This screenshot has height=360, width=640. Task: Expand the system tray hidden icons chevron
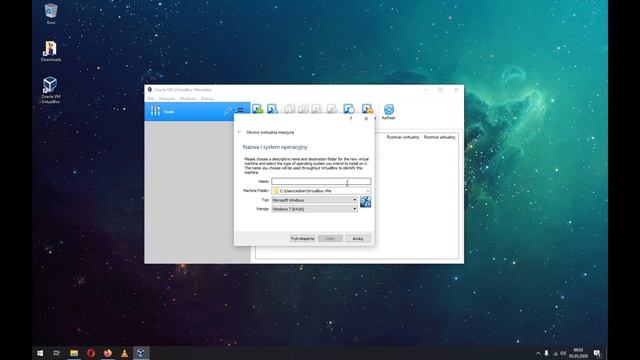point(538,353)
